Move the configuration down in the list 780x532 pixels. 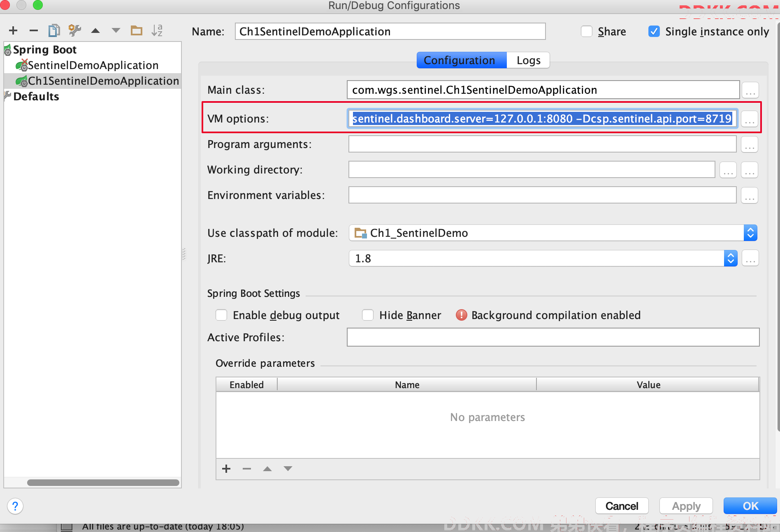116,30
